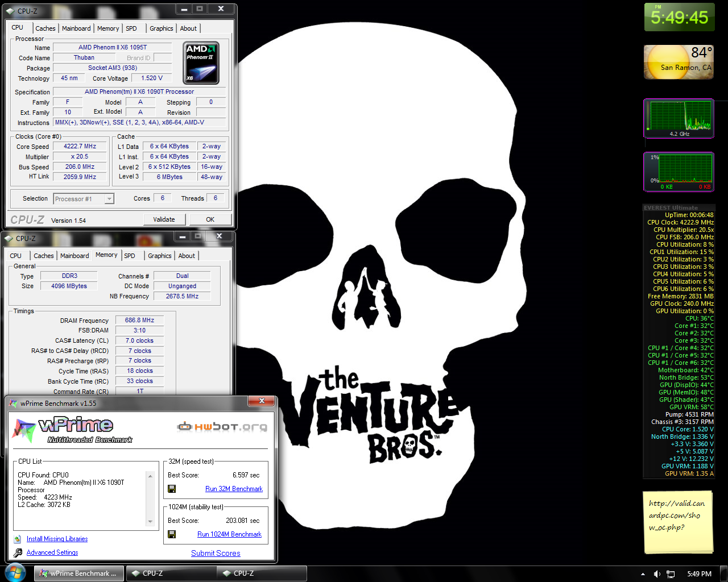Click the AMD Phenom II processor logo

click(x=201, y=64)
